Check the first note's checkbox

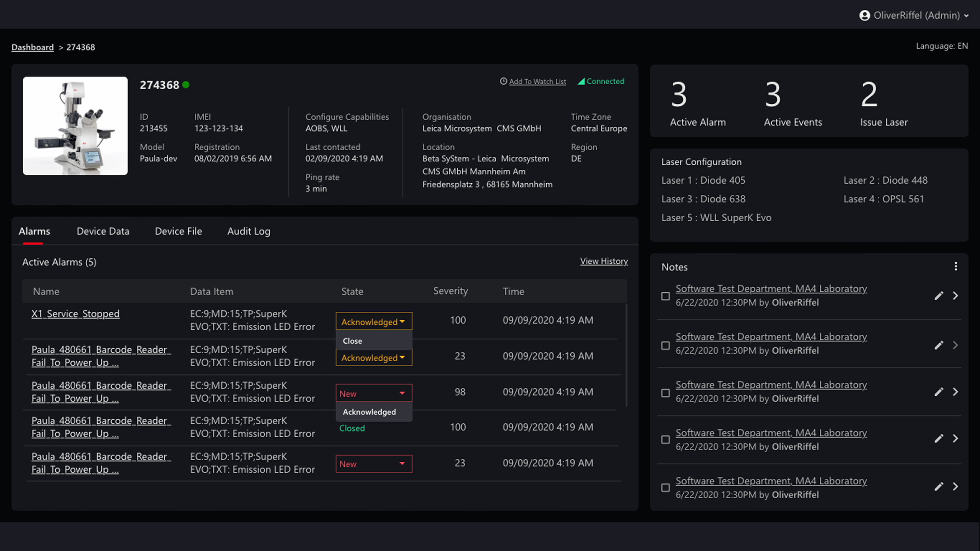click(665, 296)
